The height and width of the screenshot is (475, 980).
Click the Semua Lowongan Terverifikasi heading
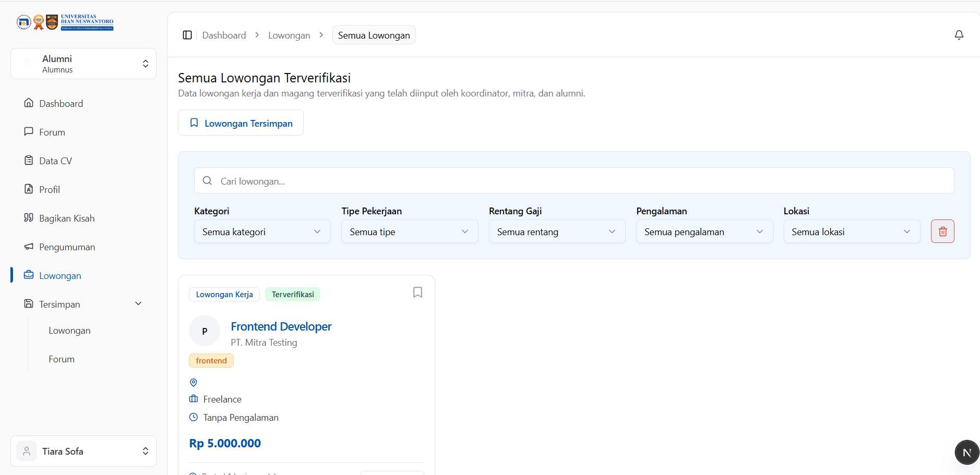[264, 78]
